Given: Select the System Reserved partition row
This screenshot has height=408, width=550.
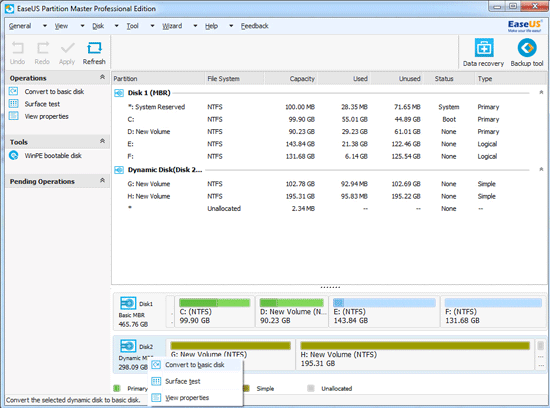Looking at the screenshot, I should click(329, 107).
